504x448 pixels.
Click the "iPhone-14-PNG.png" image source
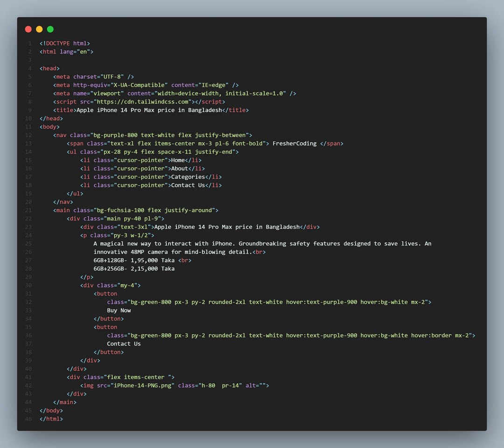pos(142,386)
